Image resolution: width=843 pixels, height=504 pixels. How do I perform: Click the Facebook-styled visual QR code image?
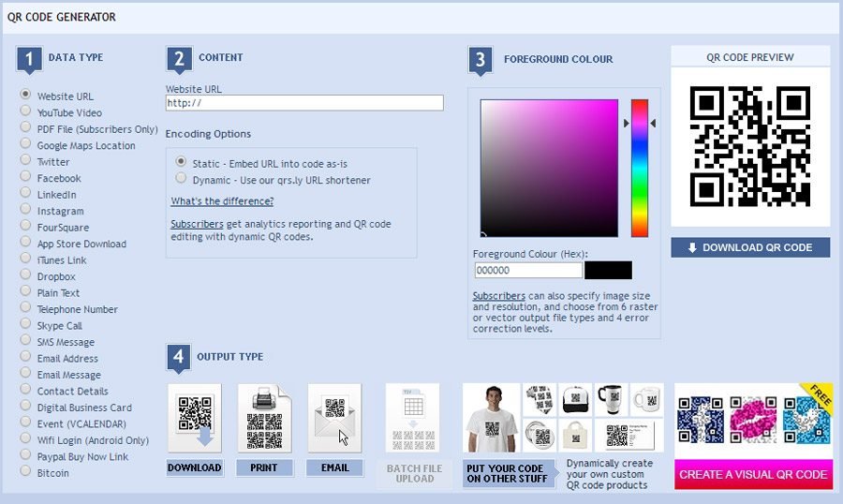(701, 420)
